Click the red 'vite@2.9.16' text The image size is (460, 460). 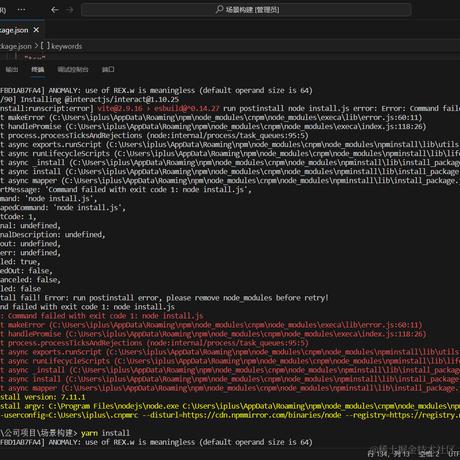pos(120,108)
